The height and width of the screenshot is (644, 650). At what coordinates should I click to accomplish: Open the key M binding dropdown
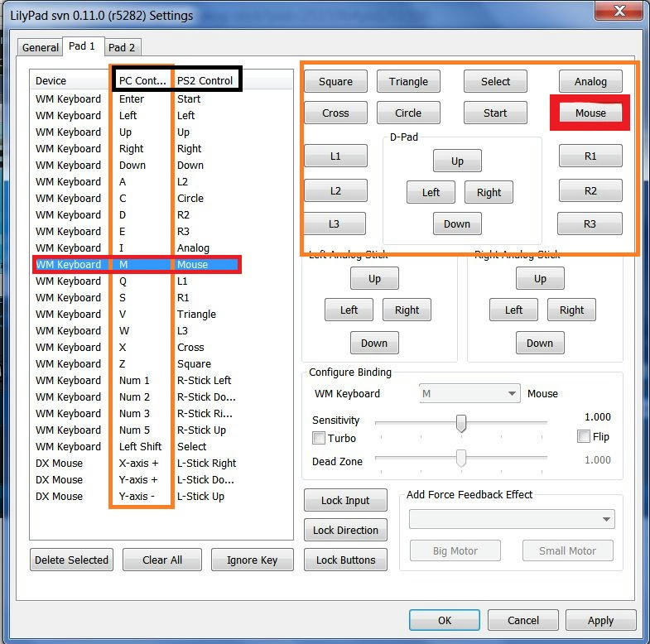pos(469,393)
